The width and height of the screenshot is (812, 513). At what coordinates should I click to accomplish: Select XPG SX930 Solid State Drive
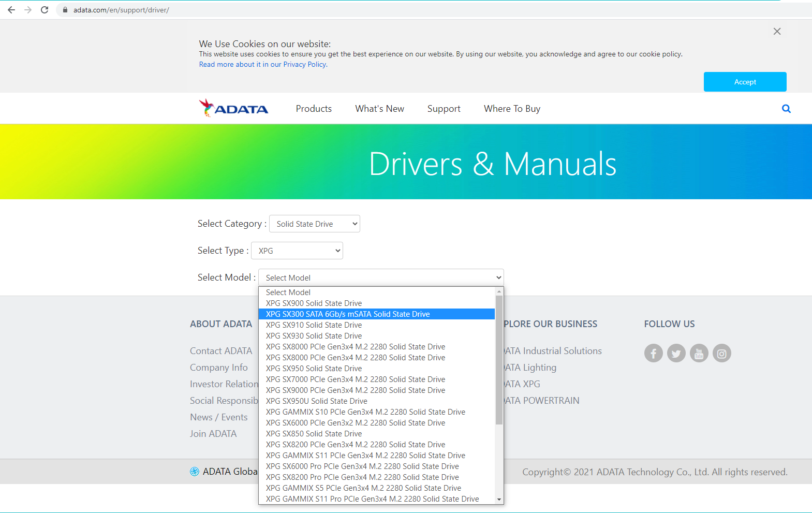(377, 336)
